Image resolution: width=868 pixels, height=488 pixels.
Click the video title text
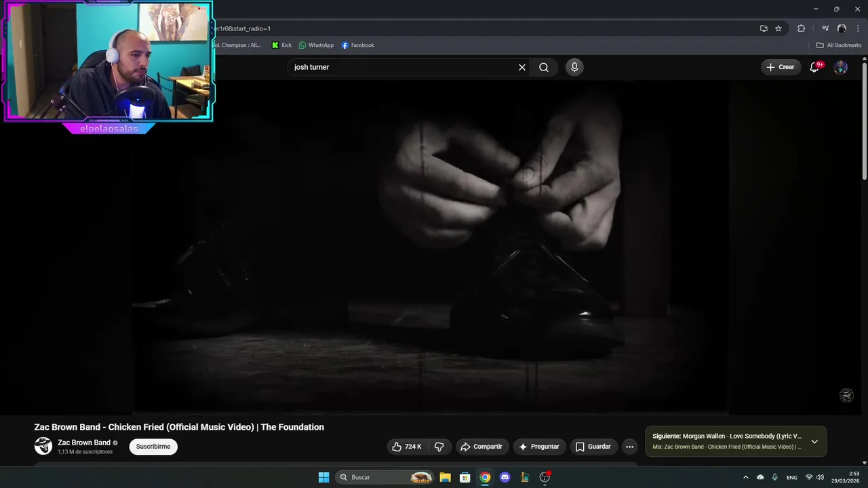point(179,427)
